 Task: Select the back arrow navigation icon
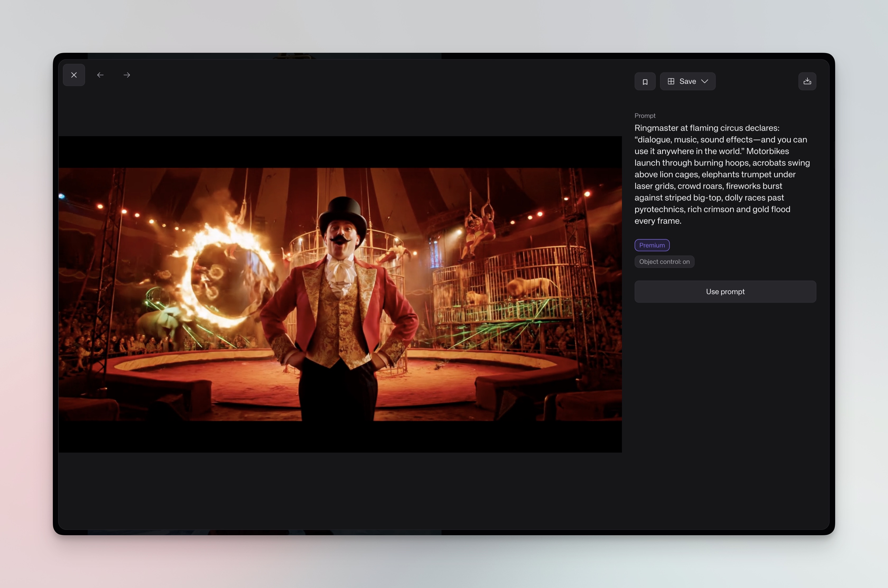100,75
